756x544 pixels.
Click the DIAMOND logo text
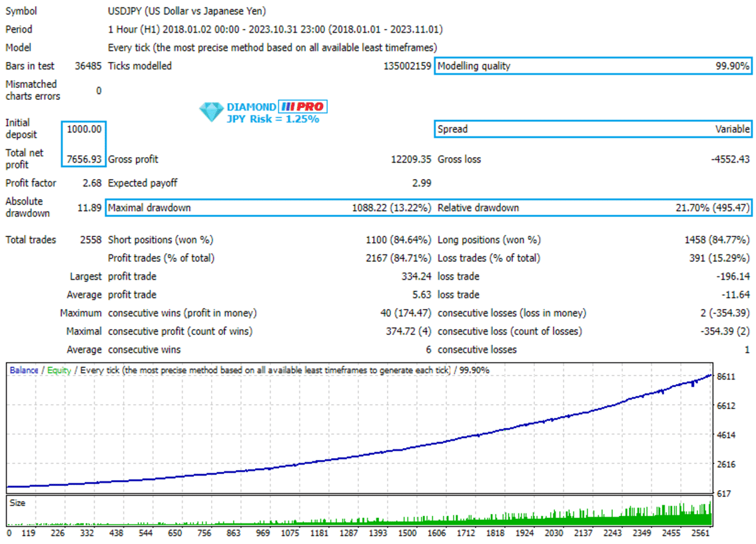(x=251, y=107)
